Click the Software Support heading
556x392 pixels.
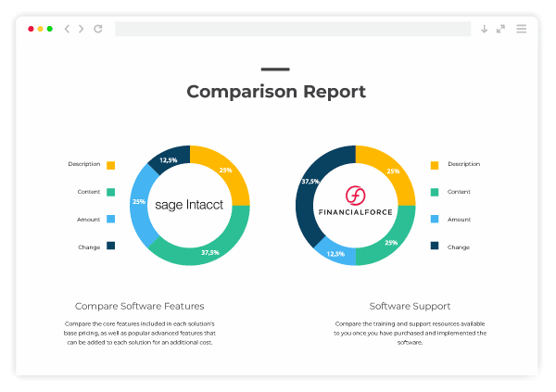pyautogui.click(x=410, y=306)
